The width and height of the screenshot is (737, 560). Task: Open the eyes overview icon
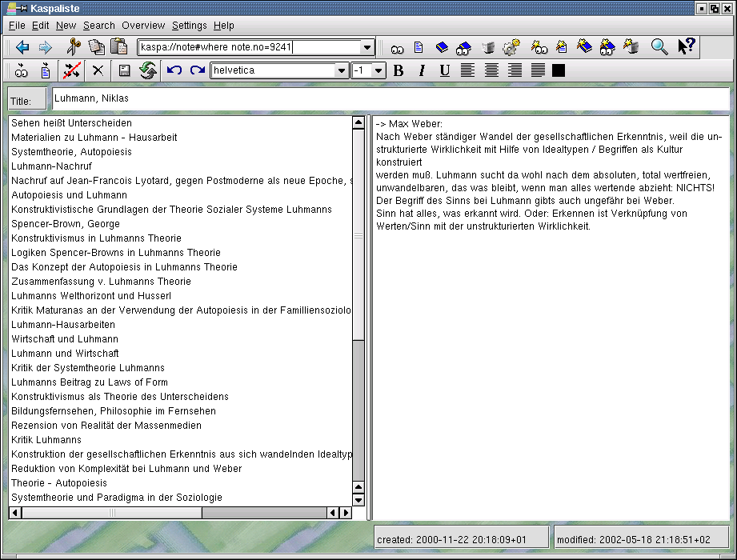pos(397,49)
